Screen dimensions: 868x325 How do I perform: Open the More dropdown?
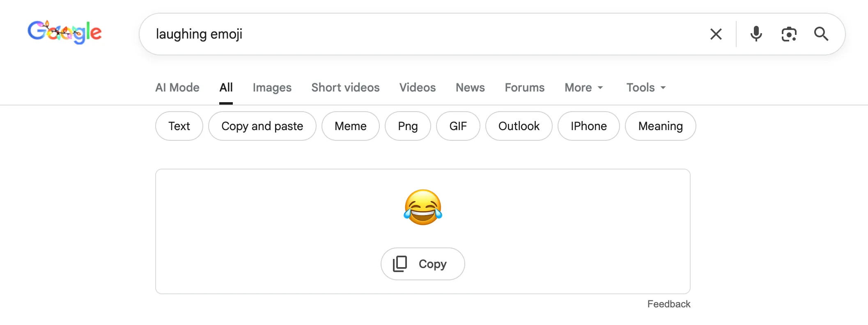tap(583, 87)
